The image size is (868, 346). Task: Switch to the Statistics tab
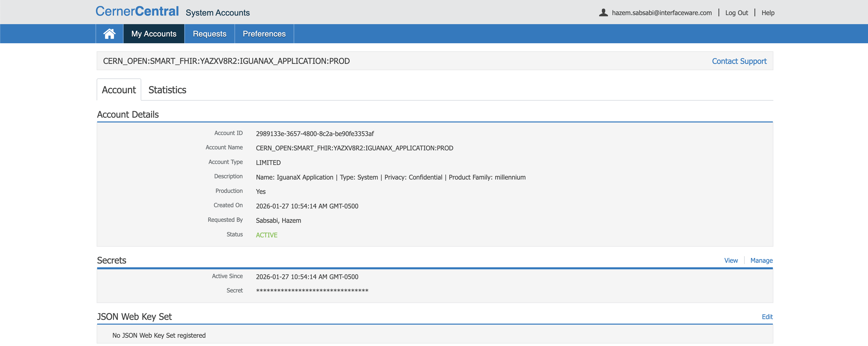pos(167,90)
